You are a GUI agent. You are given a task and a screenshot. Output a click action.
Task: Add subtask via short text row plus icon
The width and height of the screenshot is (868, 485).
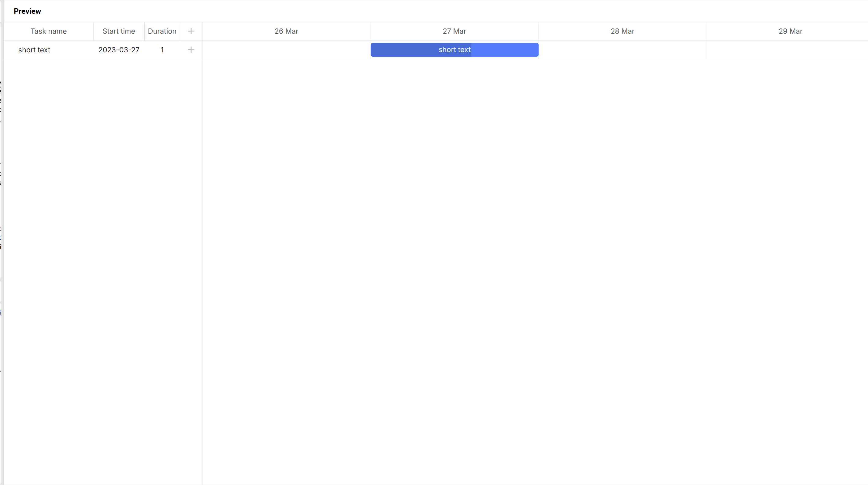tap(191, 50)
